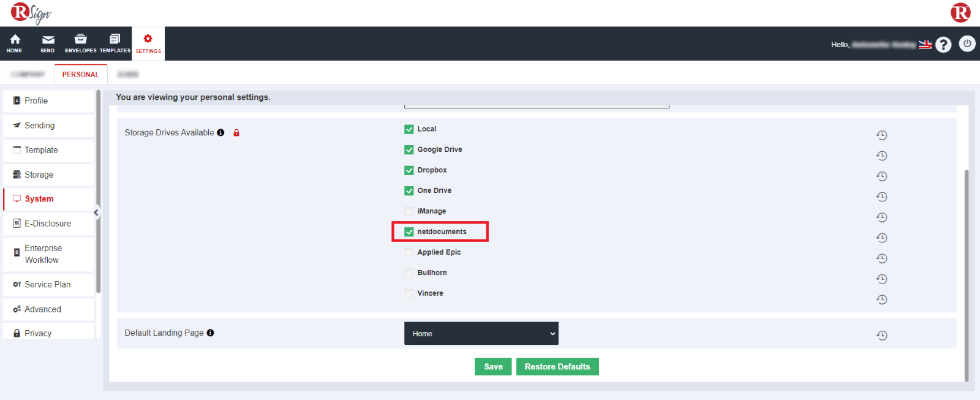The height and width of the screenshot is (400, 980).
Task: Uncheck the Google Drive checkbox
Action: pyautogui.click(x=409, y=149)
